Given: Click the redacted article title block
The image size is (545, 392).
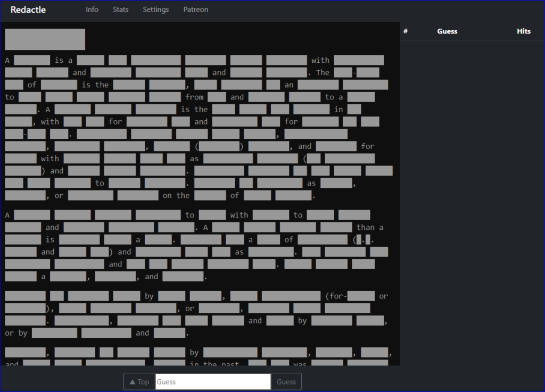Looking at the screenshot, I should (x=45, y=39).
